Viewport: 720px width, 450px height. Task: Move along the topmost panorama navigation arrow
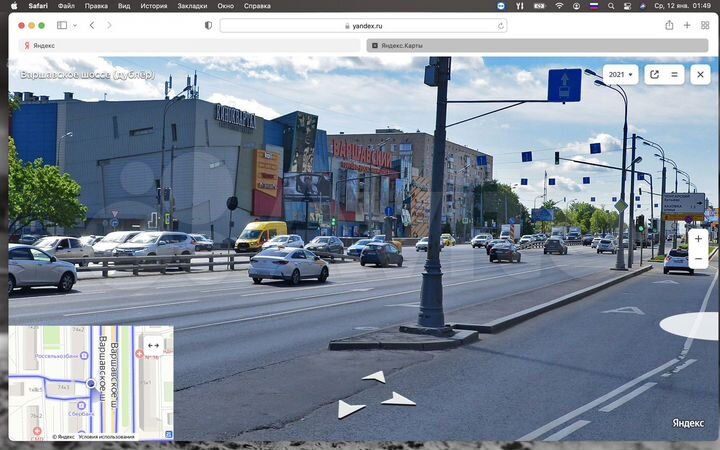click(374, 377)
